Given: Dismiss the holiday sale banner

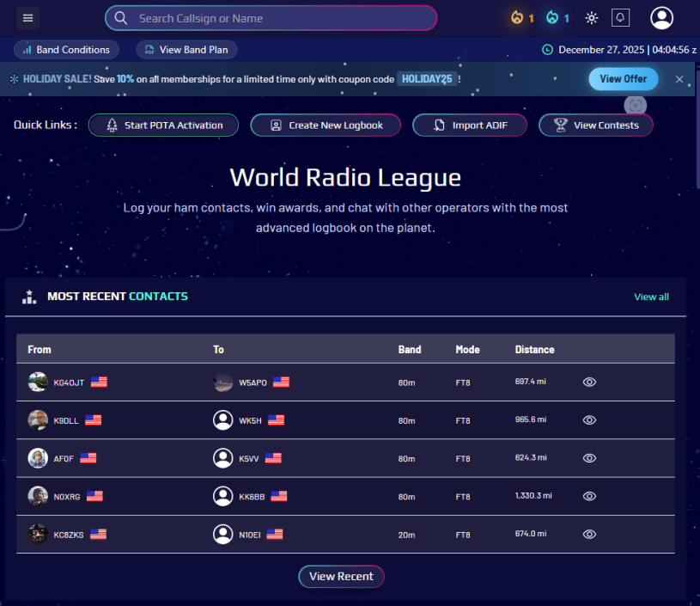Looking at the screenshot, I should click(679, 79).
